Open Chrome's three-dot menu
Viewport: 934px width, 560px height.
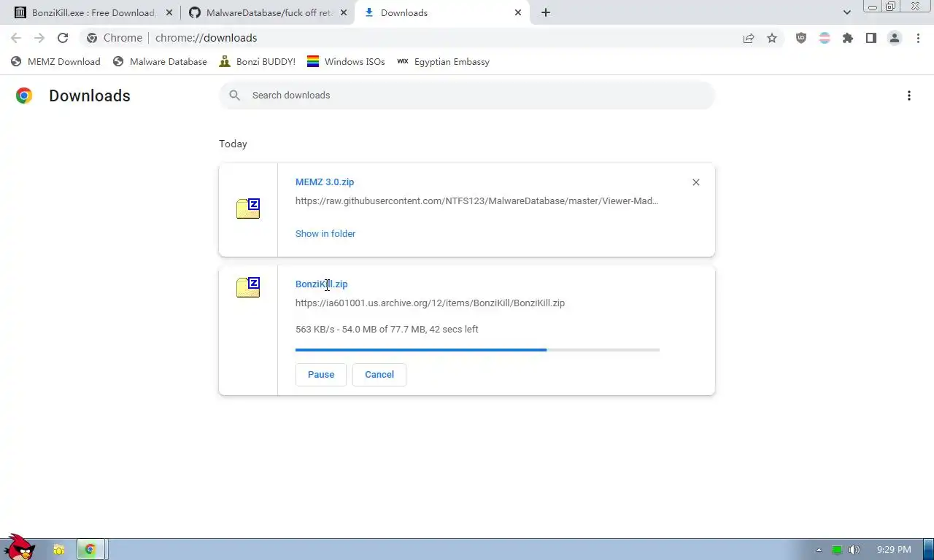[918, 38]
